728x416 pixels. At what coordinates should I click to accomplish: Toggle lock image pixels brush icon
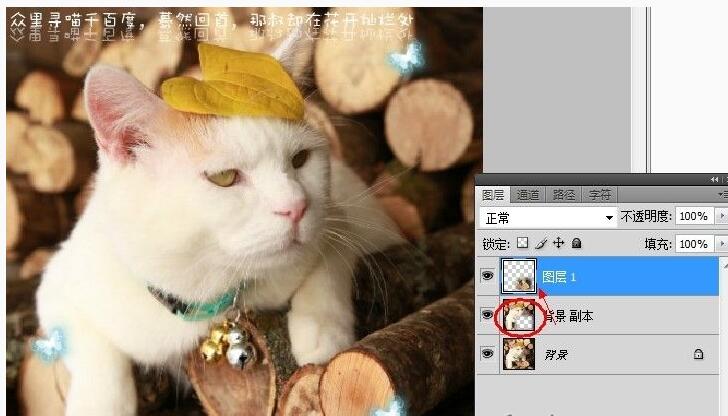[540, 243]
